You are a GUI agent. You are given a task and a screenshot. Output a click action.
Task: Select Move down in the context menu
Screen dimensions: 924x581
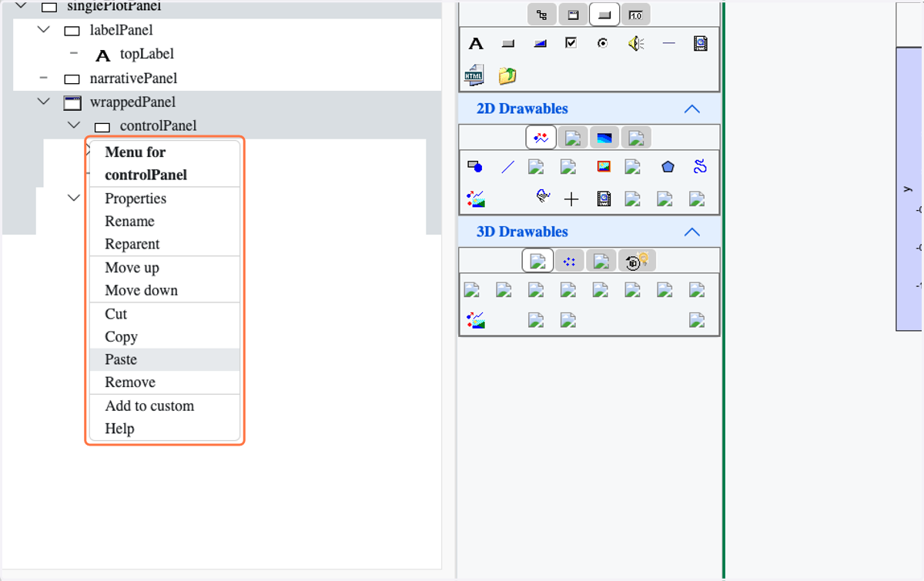point(165,290)
